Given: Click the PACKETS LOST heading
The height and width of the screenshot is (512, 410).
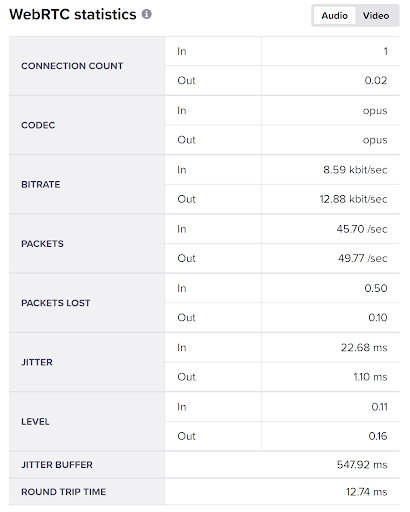Looking at the screenshot, I should [x=56, y=303].
